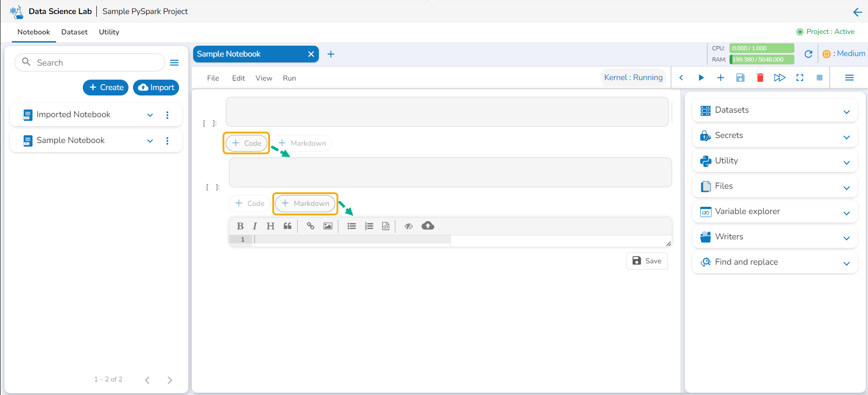Add a cell using toolbar plus icon
Screen dimensions: 868x395
click(x=721, y=78)
